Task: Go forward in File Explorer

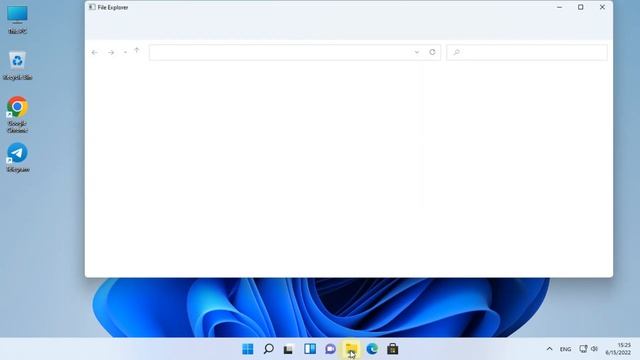Action: (x=111, y=52)
